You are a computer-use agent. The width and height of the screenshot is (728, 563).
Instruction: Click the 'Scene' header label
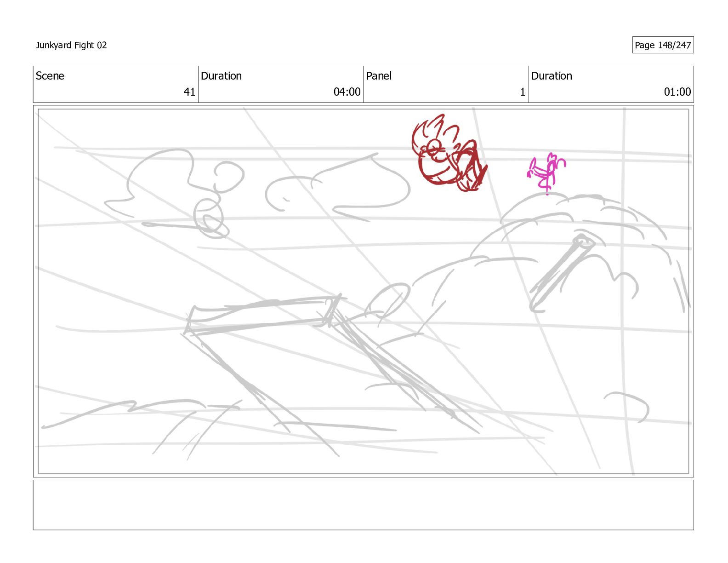[x=50, y=76]
